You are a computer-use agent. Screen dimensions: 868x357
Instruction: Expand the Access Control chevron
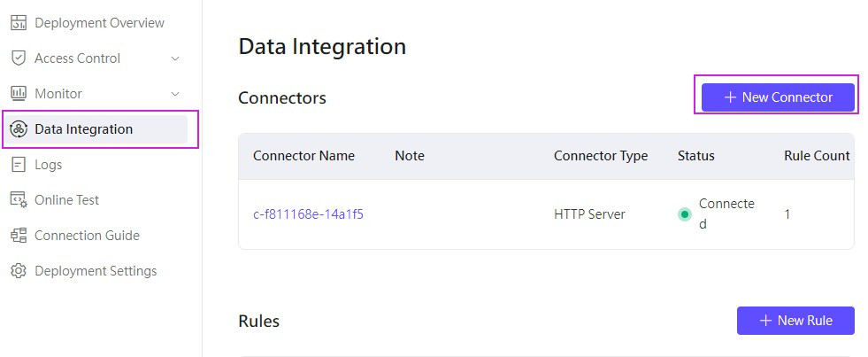175,58
